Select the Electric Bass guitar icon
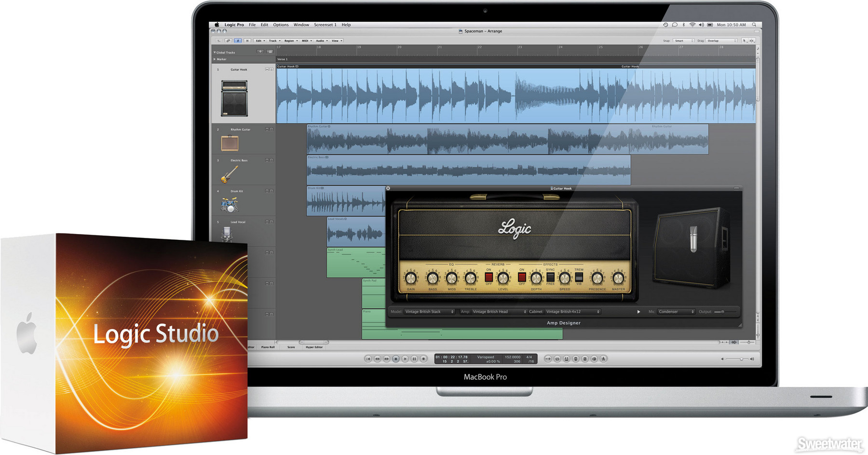 point(230,174)
